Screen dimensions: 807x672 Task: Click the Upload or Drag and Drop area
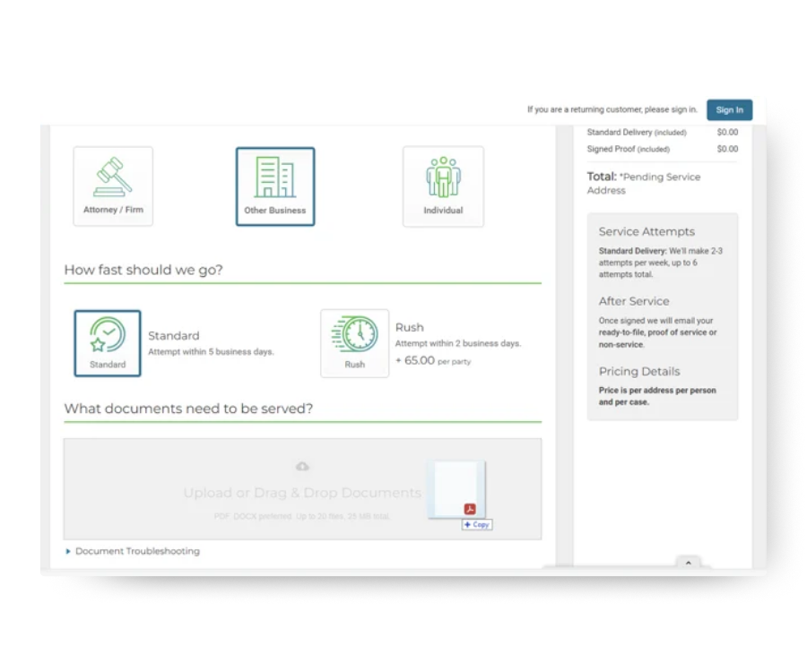pyautogui.click(x=302, y=493)
